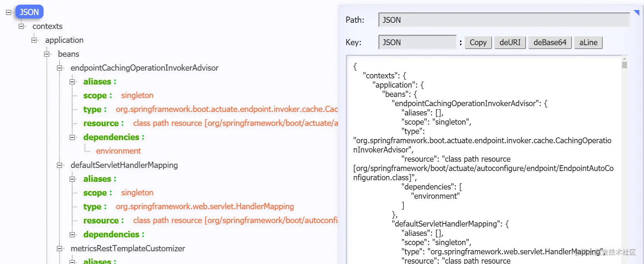
Task: Select the contexts tree item
Action: tap(47, 26)
